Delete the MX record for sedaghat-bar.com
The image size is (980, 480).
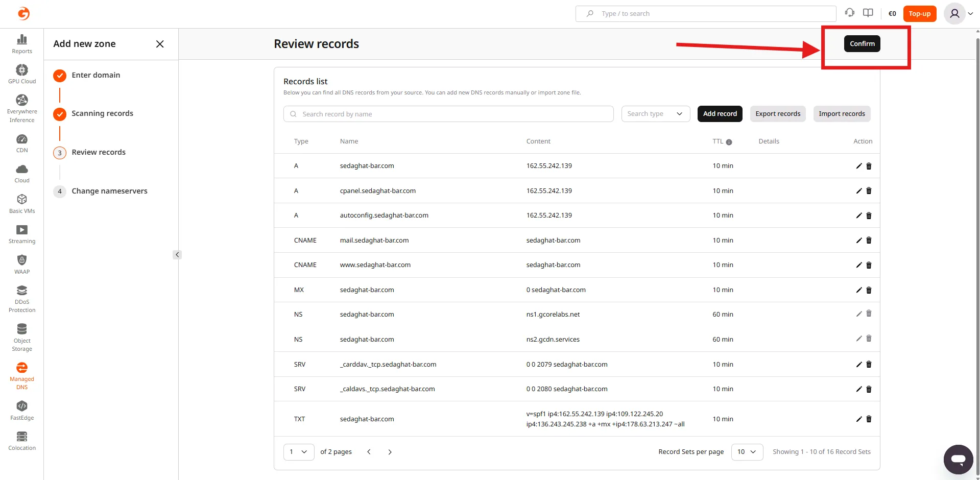point(869,290)
